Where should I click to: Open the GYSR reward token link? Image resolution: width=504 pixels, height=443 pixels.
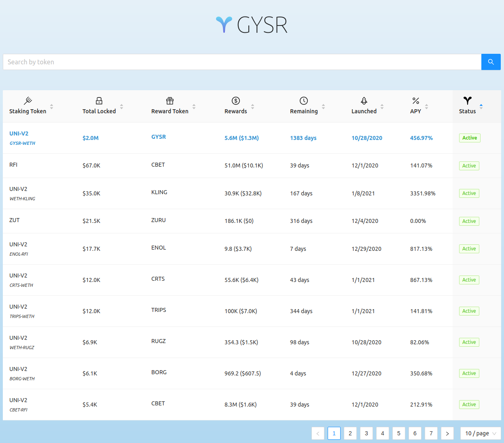click(159, 137)
